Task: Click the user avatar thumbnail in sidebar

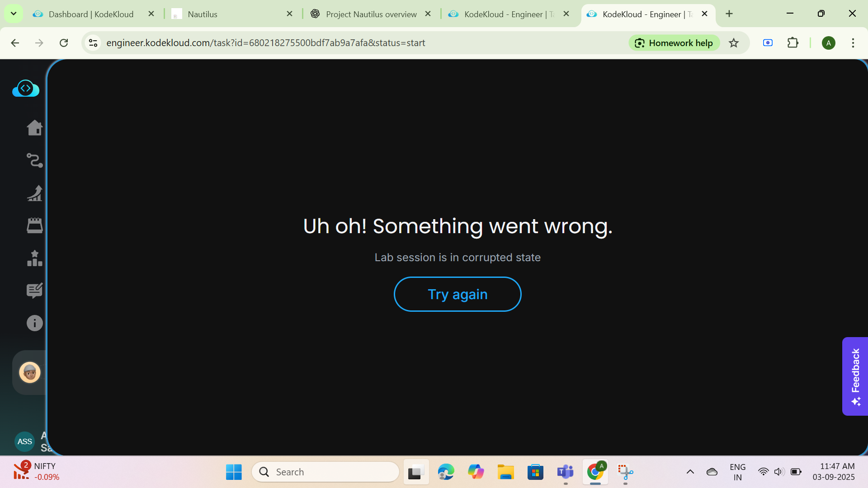Action: [x=30, y=372]
